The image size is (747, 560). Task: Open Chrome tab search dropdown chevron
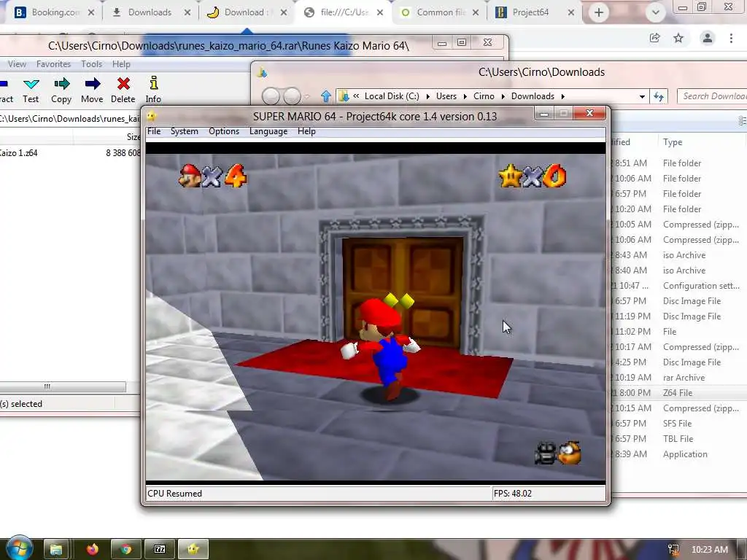pyautogui.click(x=656, y=12)
